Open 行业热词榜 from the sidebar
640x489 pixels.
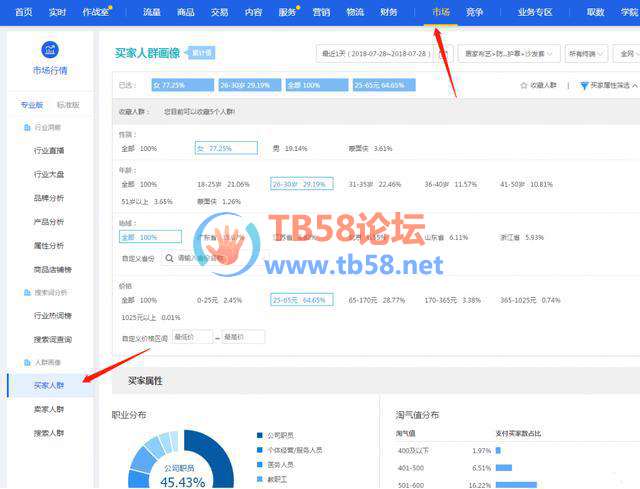49,316
